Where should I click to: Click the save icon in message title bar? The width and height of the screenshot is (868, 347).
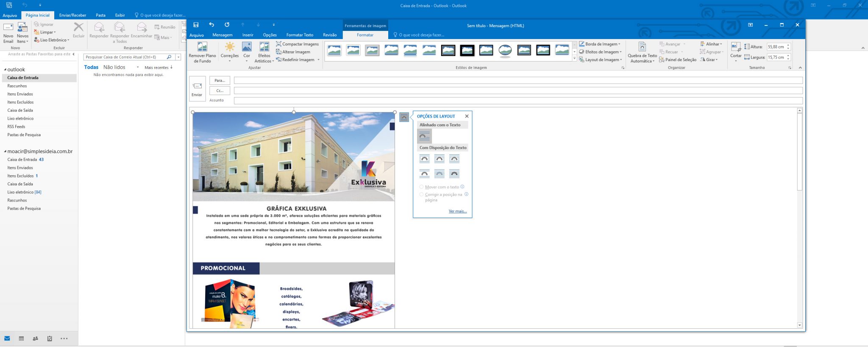[x=196, y=25]
